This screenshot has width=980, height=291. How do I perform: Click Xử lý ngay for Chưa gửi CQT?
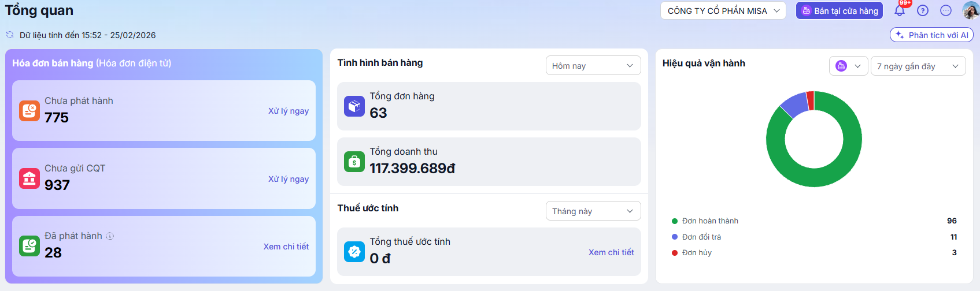[289, 179]
